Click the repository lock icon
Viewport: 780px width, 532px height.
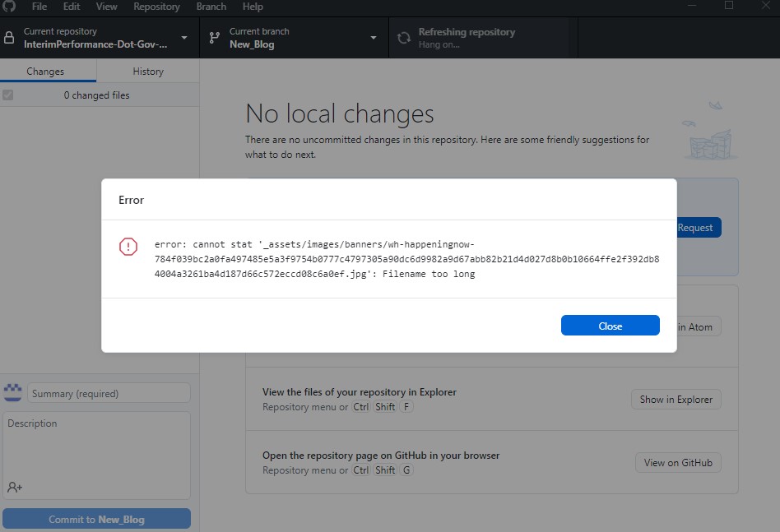[x=9, y=38]
